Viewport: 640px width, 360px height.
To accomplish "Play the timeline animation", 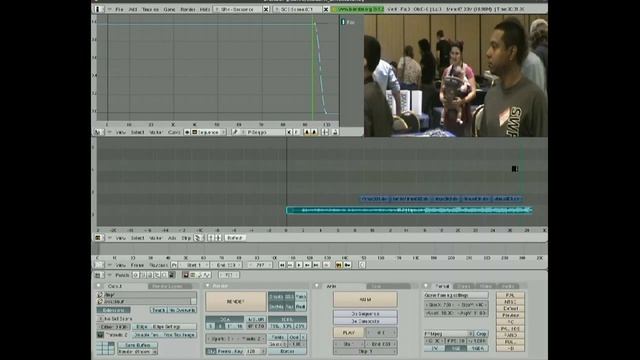I will (299, 265).
